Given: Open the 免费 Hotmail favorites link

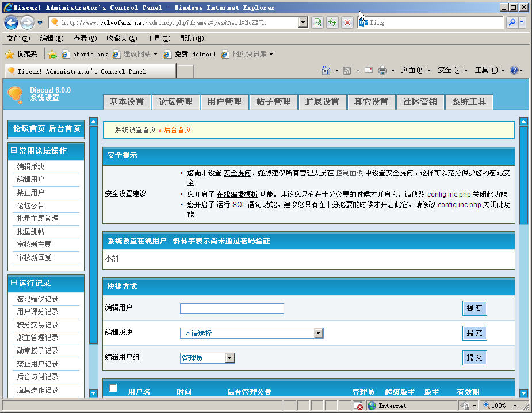Looking at the screenshot, I should (190, 54).
